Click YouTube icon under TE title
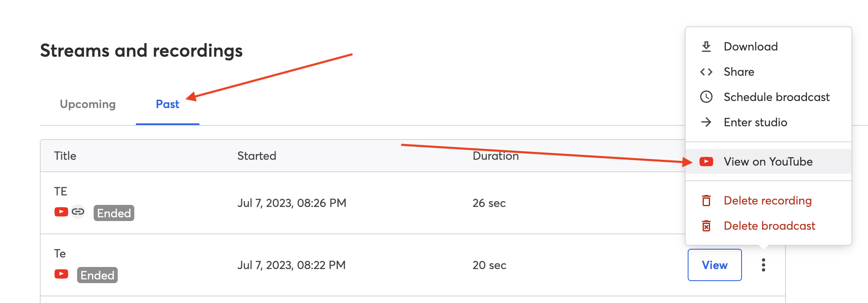Viewport: 868px width, 303px height. [x=61, y=212]
